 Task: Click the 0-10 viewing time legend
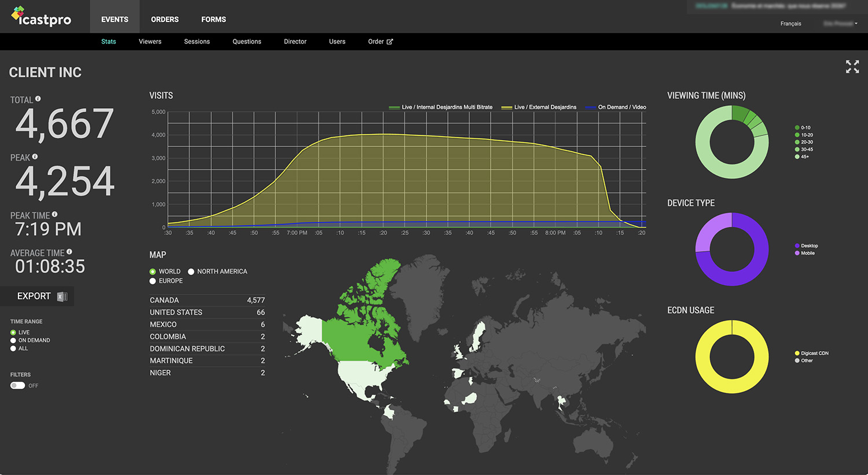803,128
